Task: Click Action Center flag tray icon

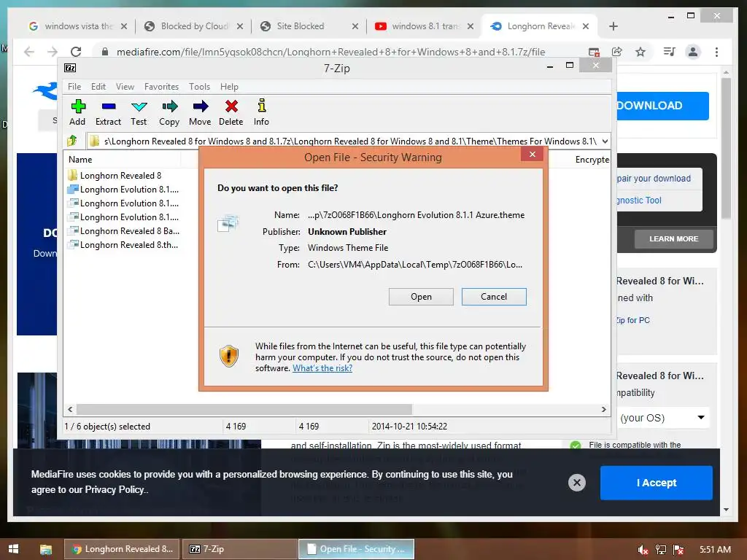Action: pyautogui.click(x=678, y=550)
